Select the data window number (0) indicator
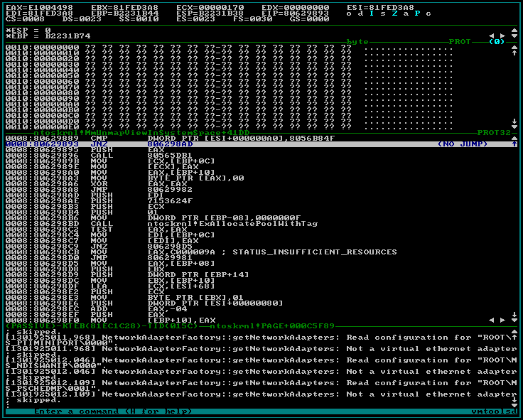The height and width of the screenshot is (420, 523). (x=496, y=42)
